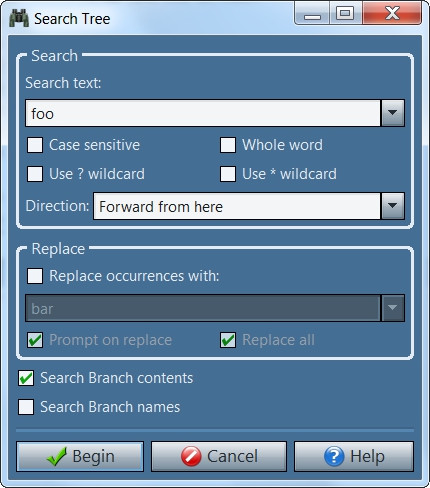Minimize the Search Tree window
The image size is (430, 488).
(312, 14)
